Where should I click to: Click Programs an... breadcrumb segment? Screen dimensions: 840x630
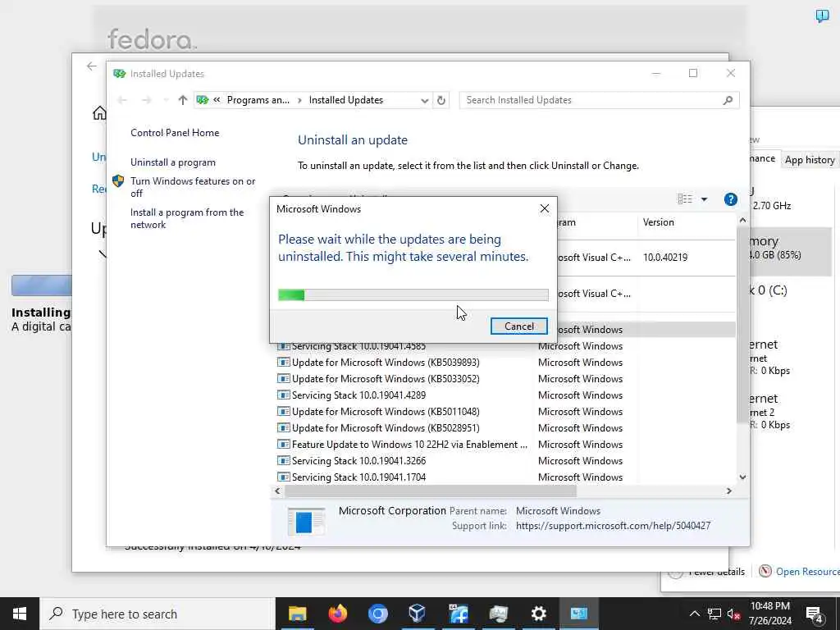[258, 100]
